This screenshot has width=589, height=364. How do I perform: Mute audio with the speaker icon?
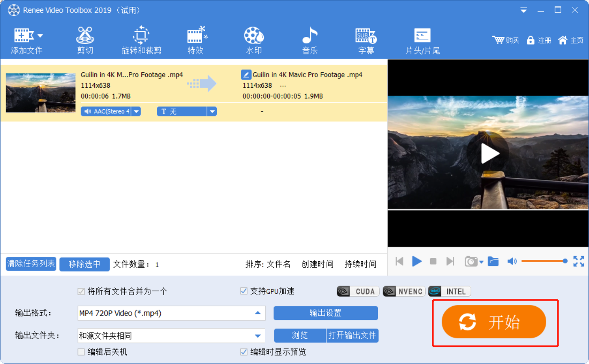[x=512, y=261]
